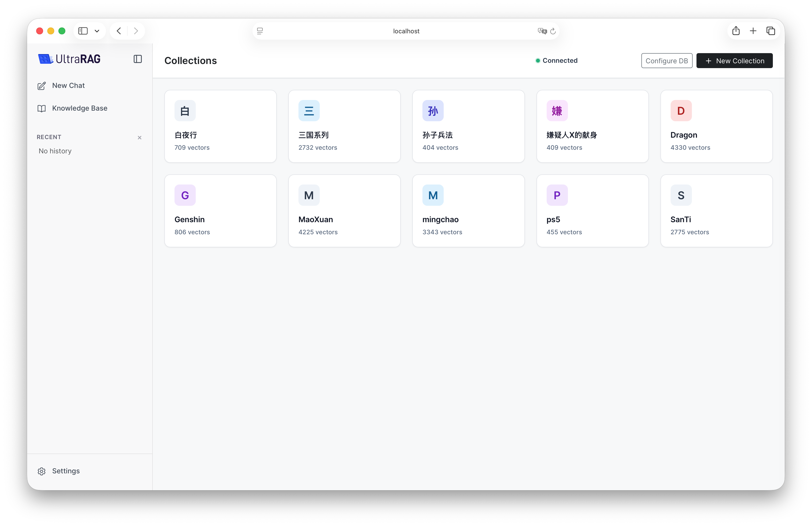Open the 白夜行 collection icon
The height and width of the screenshot is (526, 812).
(x=185, y=110)
